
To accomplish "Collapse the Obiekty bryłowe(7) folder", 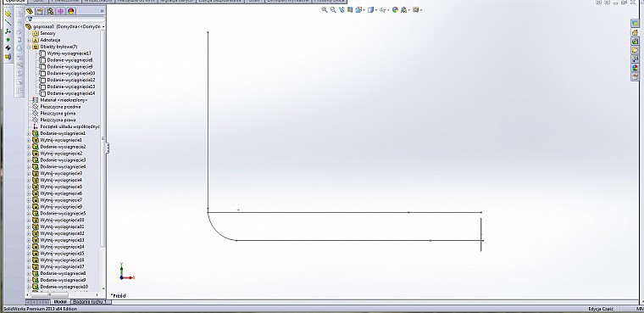I will pyautogui.click(x=29, y=47).
